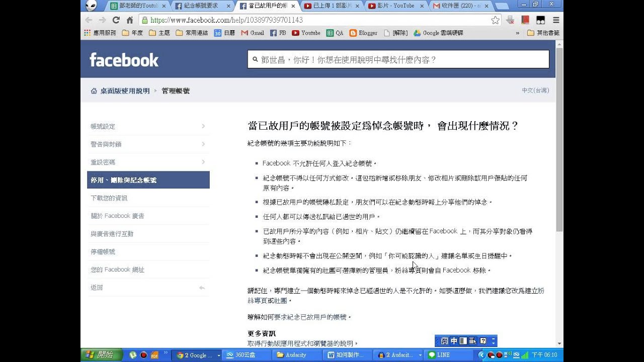Open the QA bookmark
The height and width of the screenshot is (362, 644).
(x=335, y=33)
